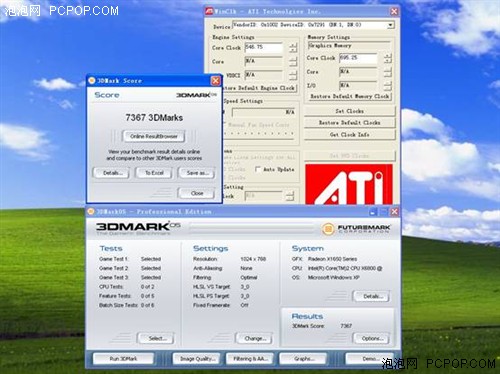
Task: Close the 3DMark Score dialog via X
Action: tap(216, 81)
